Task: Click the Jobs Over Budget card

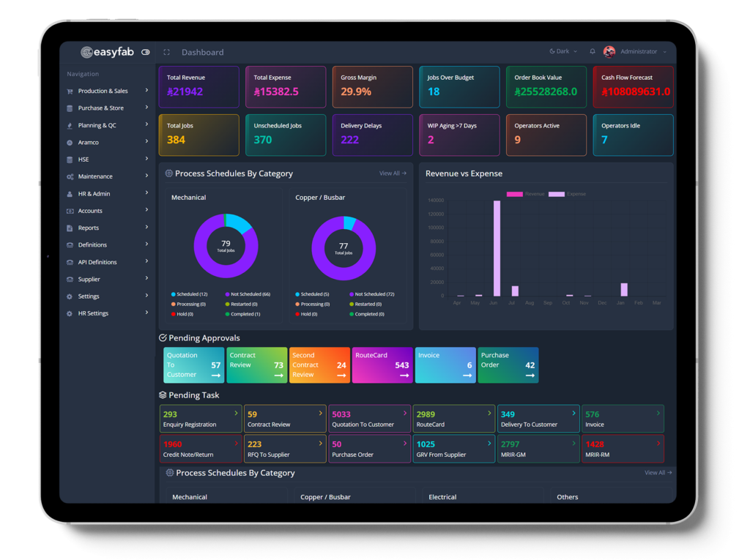Action: click(460, 87)
